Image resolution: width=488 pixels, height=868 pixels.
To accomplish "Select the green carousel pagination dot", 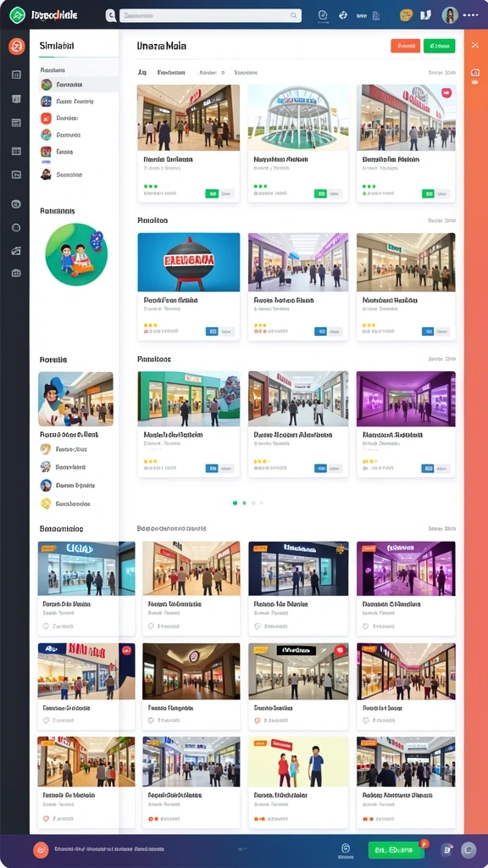I will (x=236, y=503).
